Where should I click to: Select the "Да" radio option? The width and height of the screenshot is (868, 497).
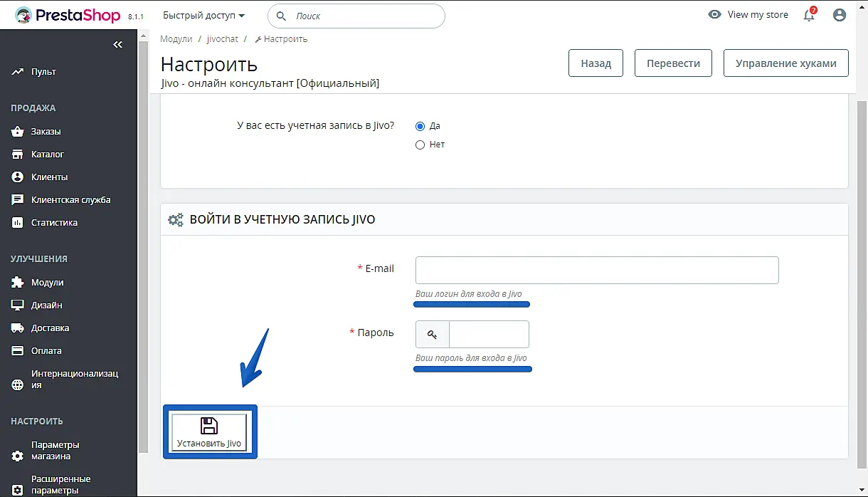pos(420,126)
